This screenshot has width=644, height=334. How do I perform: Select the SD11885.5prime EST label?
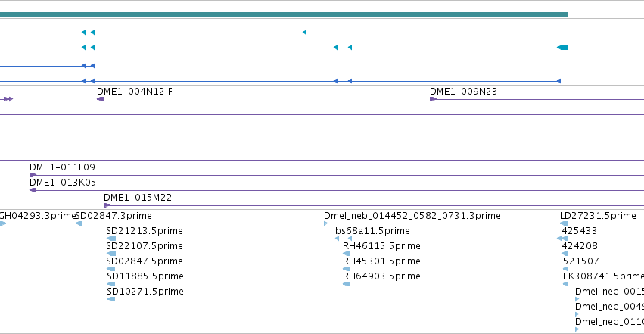point(145,276)
